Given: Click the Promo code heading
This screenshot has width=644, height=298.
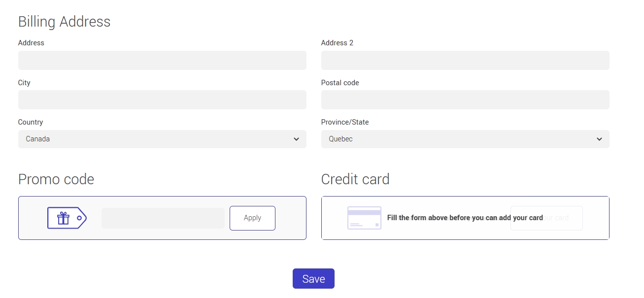Looking at the screenshot, I should [56, 179].
